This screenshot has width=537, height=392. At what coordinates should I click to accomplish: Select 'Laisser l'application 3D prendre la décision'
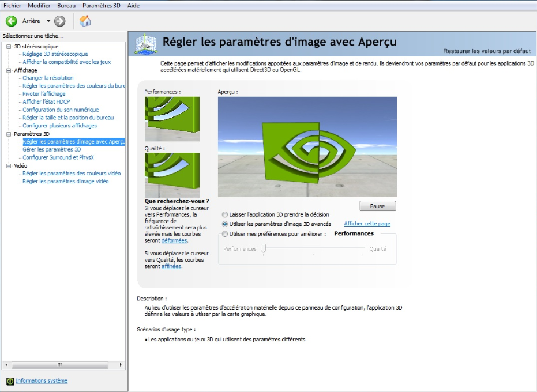tap(225, 214)
